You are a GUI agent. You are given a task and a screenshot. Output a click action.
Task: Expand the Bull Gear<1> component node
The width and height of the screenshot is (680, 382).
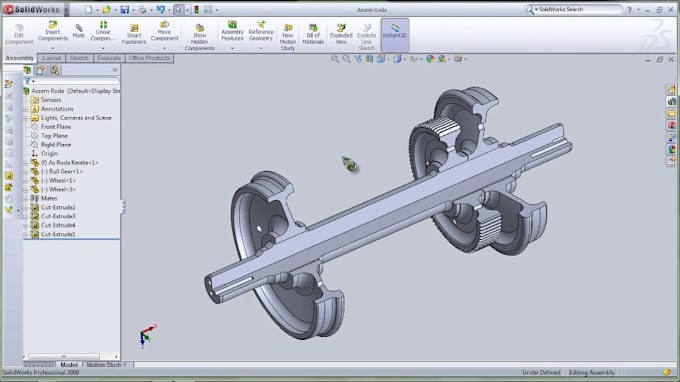[26, 172]
